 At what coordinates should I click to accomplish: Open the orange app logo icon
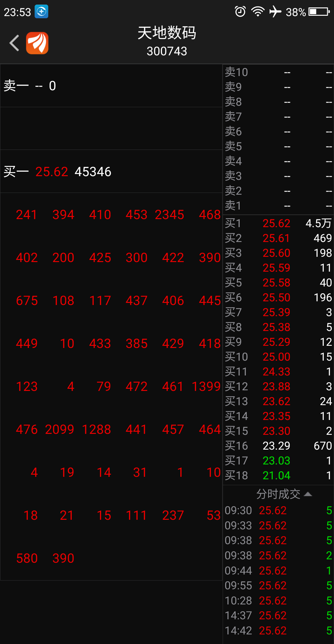(x=37, y=43)
